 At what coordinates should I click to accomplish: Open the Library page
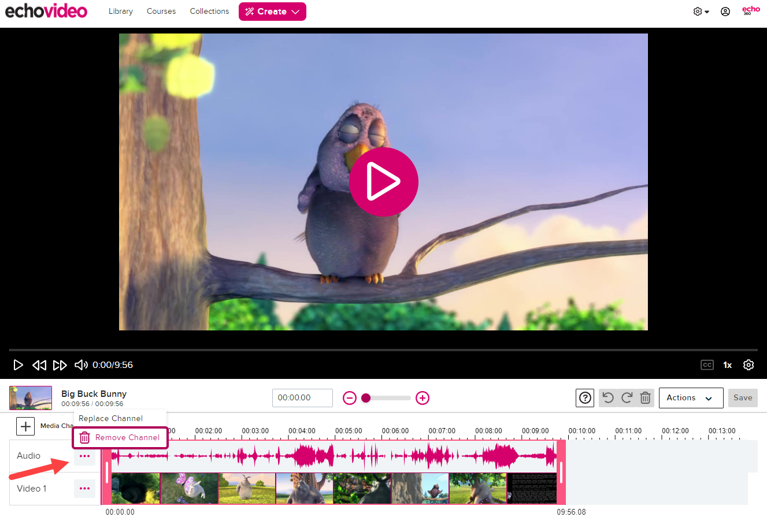point(121,11)
